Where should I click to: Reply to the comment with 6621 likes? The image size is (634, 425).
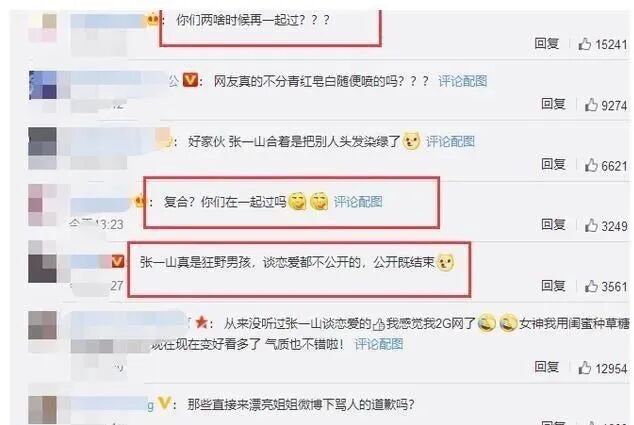click(x=553, y=164)
